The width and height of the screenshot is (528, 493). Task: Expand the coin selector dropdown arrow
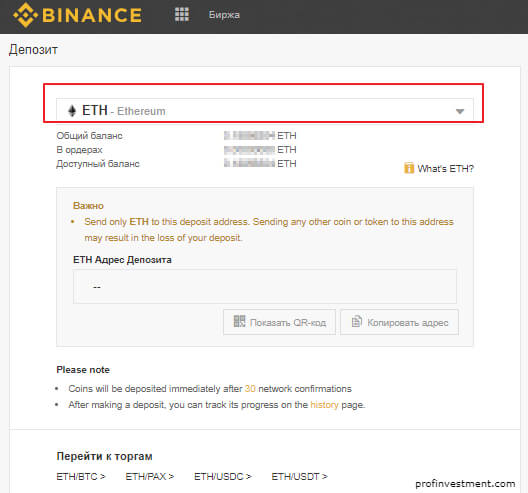[x=460, y=111]
